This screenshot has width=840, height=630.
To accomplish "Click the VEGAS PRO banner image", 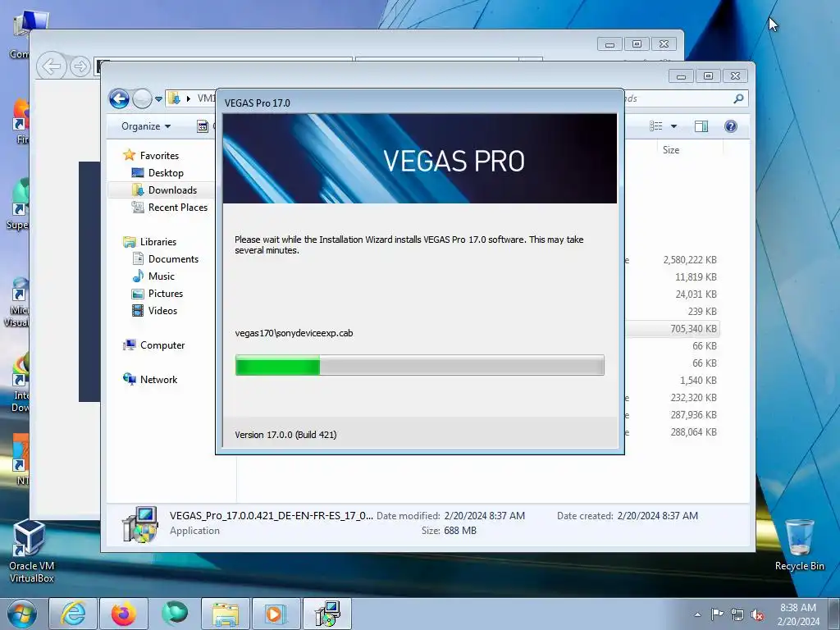I will 419,158.
